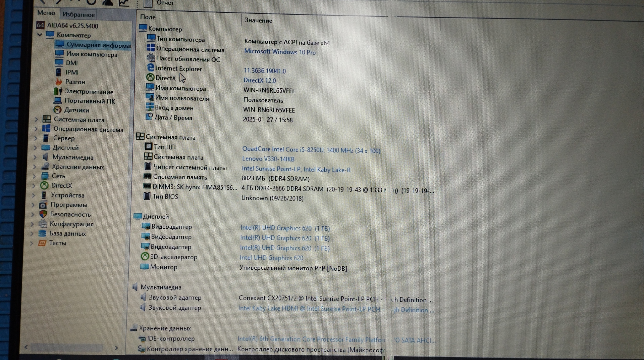Click the Чипсет системной платы icon
This screenshot has width=644, height=360.
148,166
